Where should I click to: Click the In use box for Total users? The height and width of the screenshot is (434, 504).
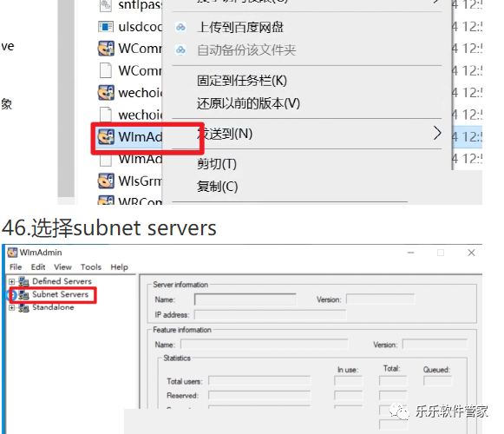tap(349, 381)
